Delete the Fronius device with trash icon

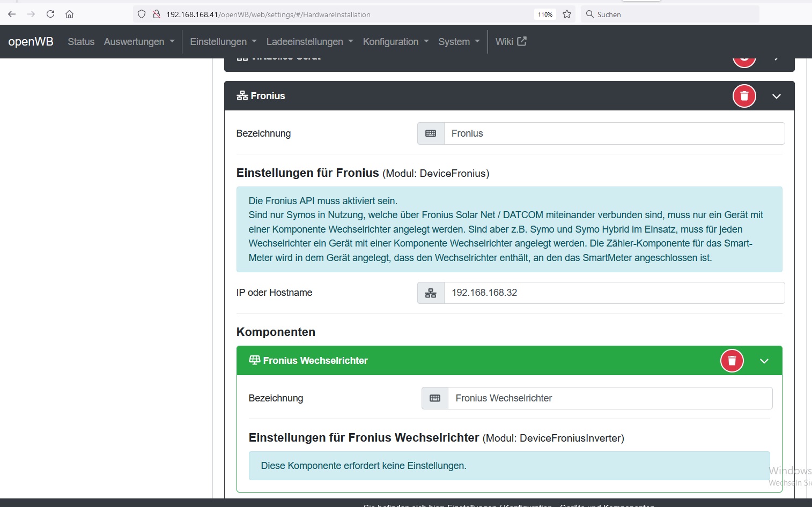(744, 96)
